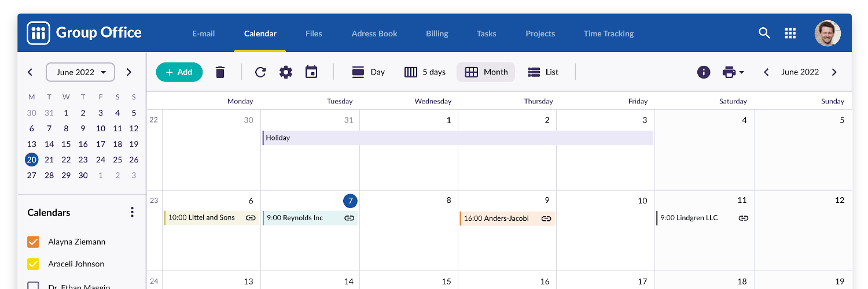The height and width of the screenshot is (289, 868).
Task: Click the three-dot menu beside Calendars
Action: pos(132,212)
